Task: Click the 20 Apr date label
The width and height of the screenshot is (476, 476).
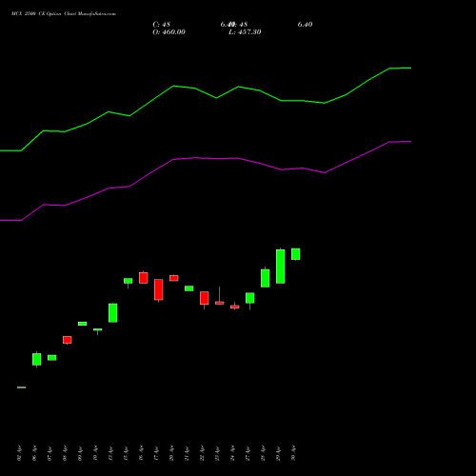Action: coord(171,453)
